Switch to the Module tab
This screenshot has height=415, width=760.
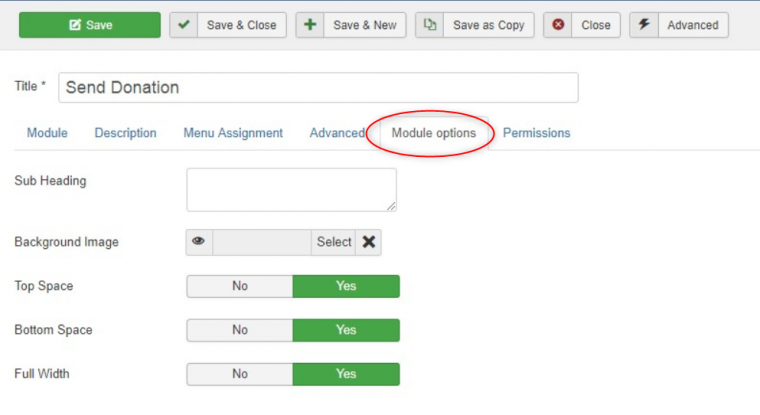pos(47,133)
